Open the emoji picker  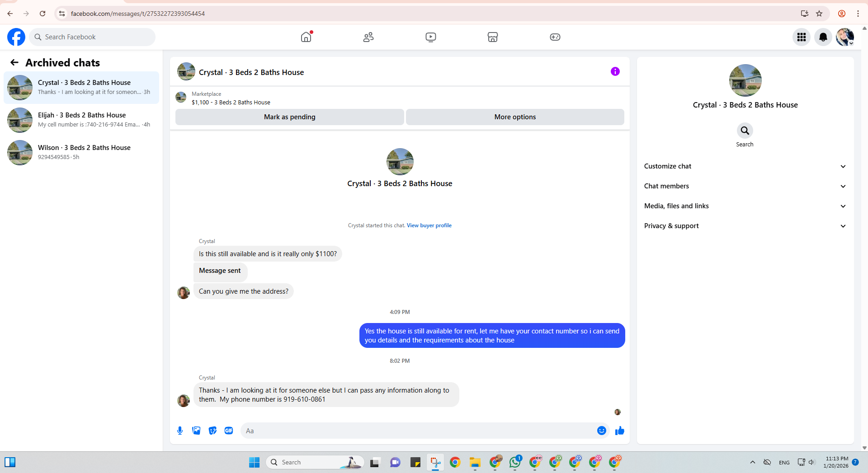click(x=602, y=431)
